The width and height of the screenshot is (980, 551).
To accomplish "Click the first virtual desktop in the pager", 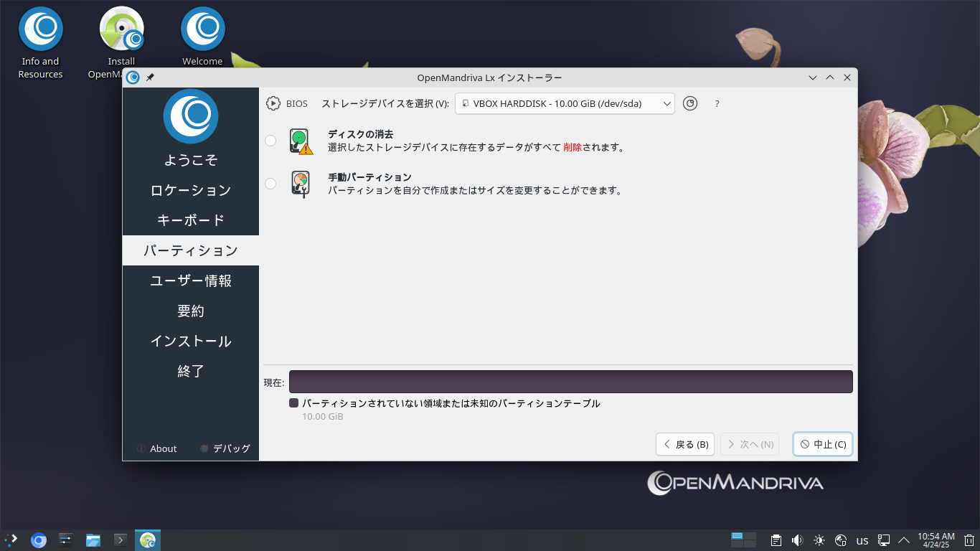I will pos(737,536).
